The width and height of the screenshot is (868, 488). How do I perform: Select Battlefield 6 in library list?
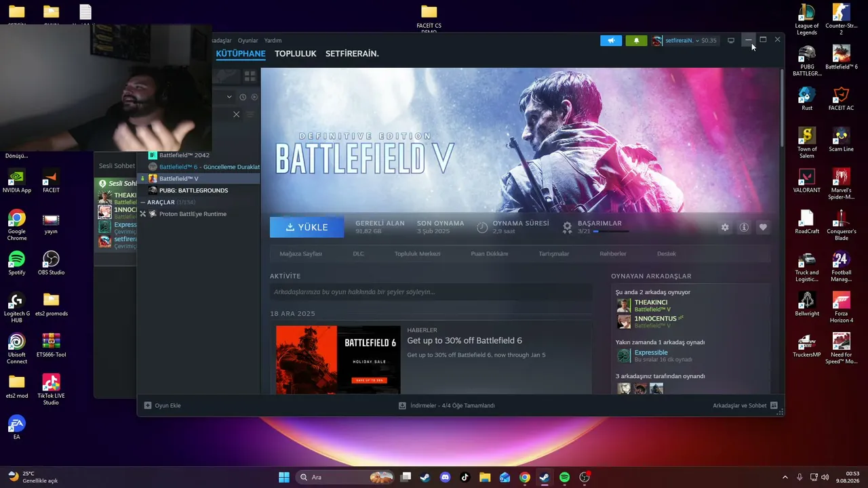point(199,167)
